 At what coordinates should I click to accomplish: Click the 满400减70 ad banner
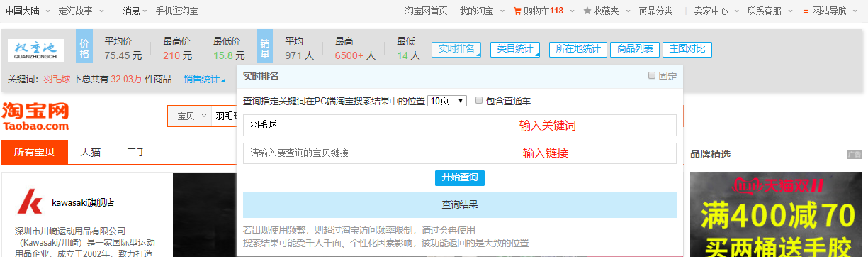point(777,214)
